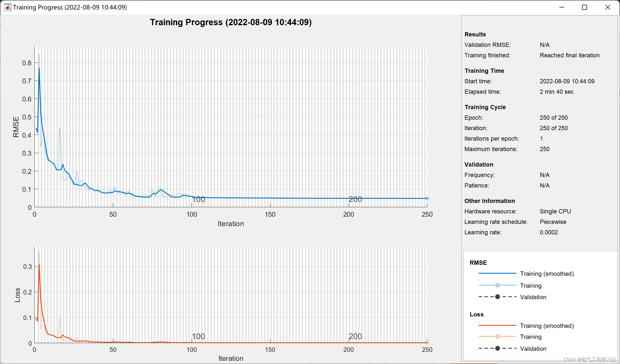Screen dimensions: 620x364
Task: Click the RMSE y-axis label
Action: tap(16, 127)
